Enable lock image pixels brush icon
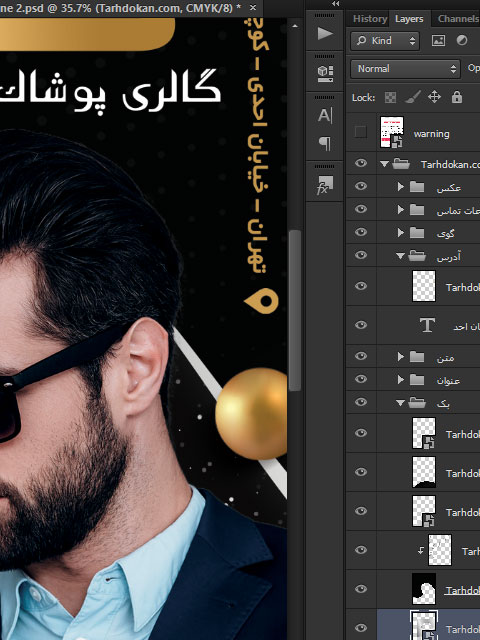Image resolution: width=480 pixels, height=640 pixels. point(412,98)
